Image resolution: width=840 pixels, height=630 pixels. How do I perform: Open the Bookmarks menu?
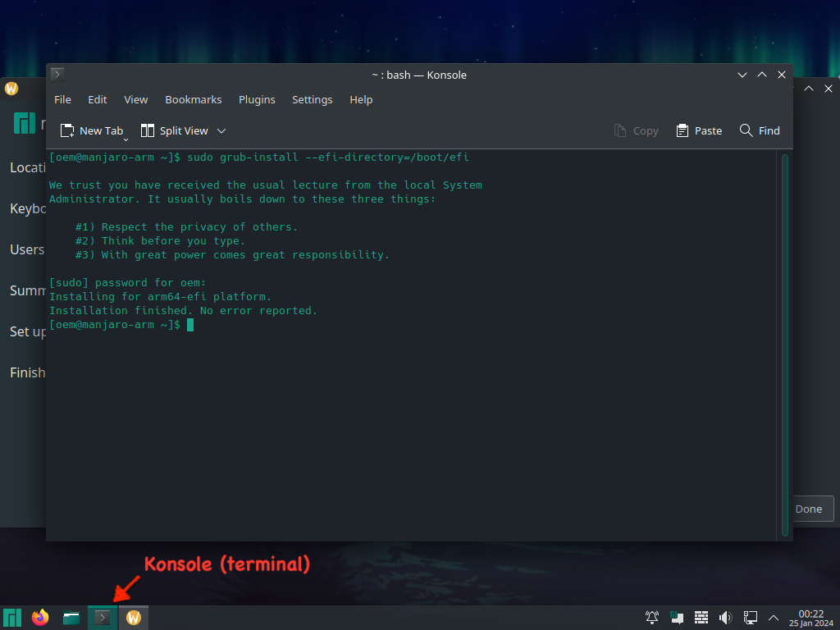click(194, 99)
